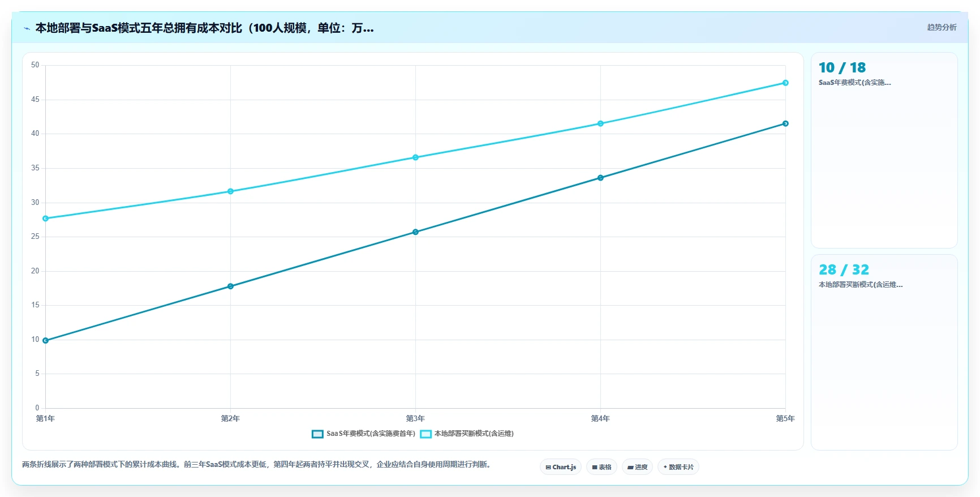Click the 第4年 x-axis label
980x497 pixels.
pos(600,419)
